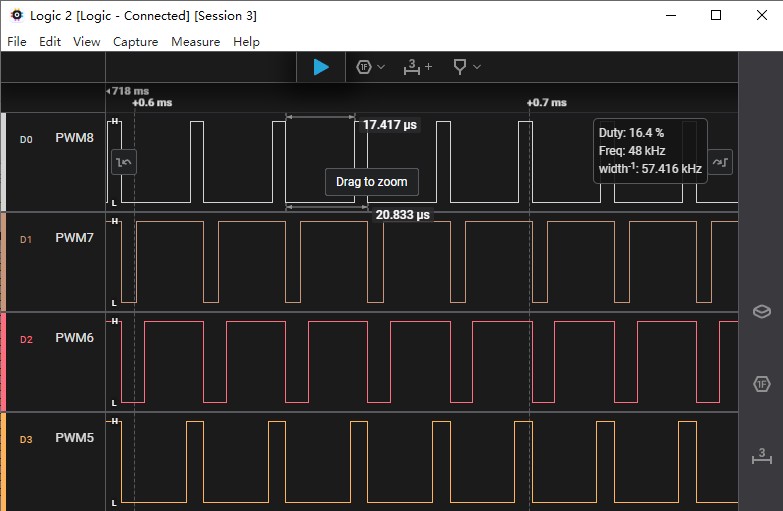Select the PWM6 channel label
The width and height of the screenshot is (783, 511).
pyautogui.click(x=74, y=338)
